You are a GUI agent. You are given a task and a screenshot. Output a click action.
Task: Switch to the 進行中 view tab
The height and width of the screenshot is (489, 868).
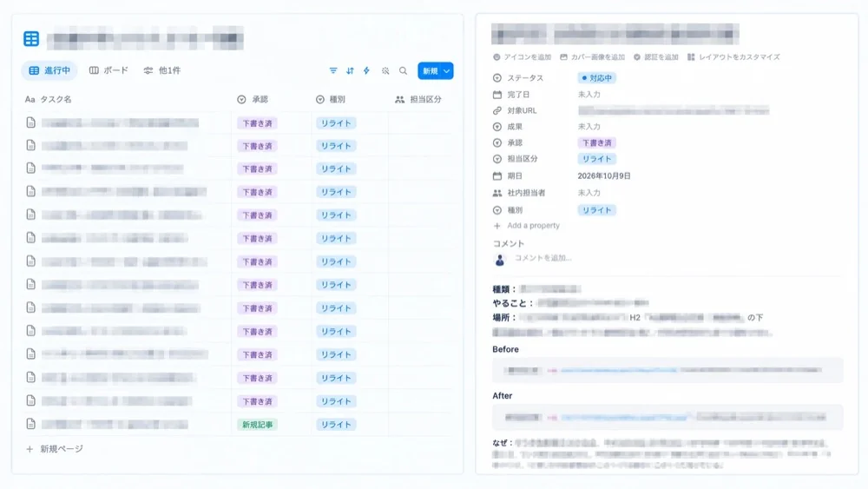pos(49,71)
